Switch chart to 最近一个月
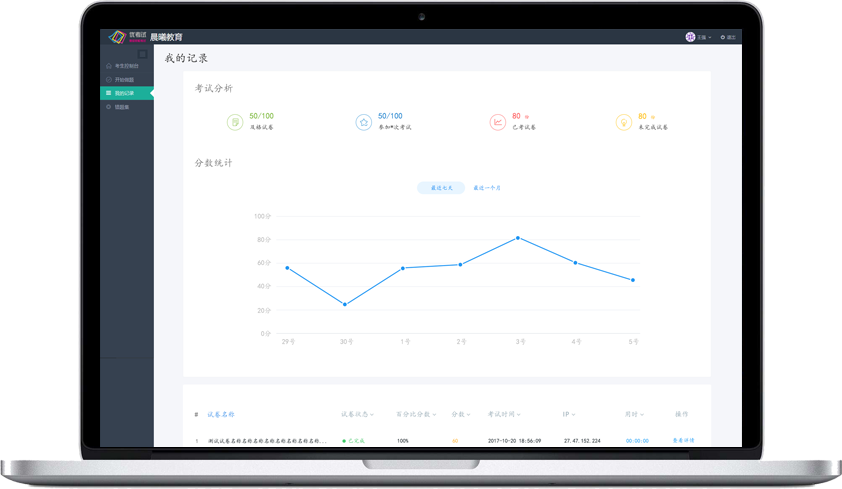This screenshot has width=842, height=489. pyautogui.click(x=487, y=187)
